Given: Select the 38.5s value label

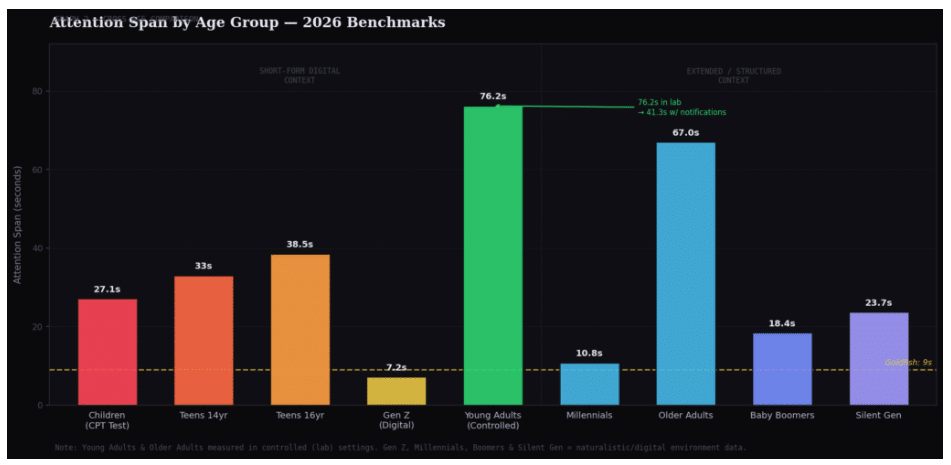Looking at the screenshot, I should tap(300, 245).
